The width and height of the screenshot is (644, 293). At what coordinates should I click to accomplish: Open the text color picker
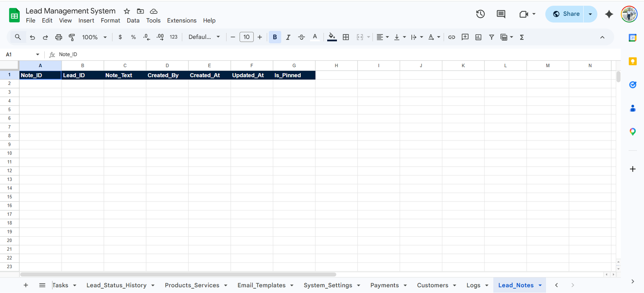click(315, 37)
